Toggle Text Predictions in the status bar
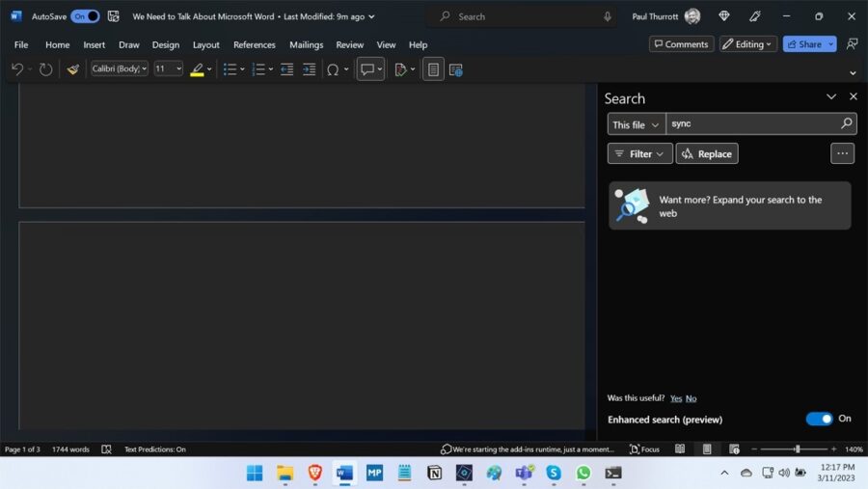 tap(154, 449)
